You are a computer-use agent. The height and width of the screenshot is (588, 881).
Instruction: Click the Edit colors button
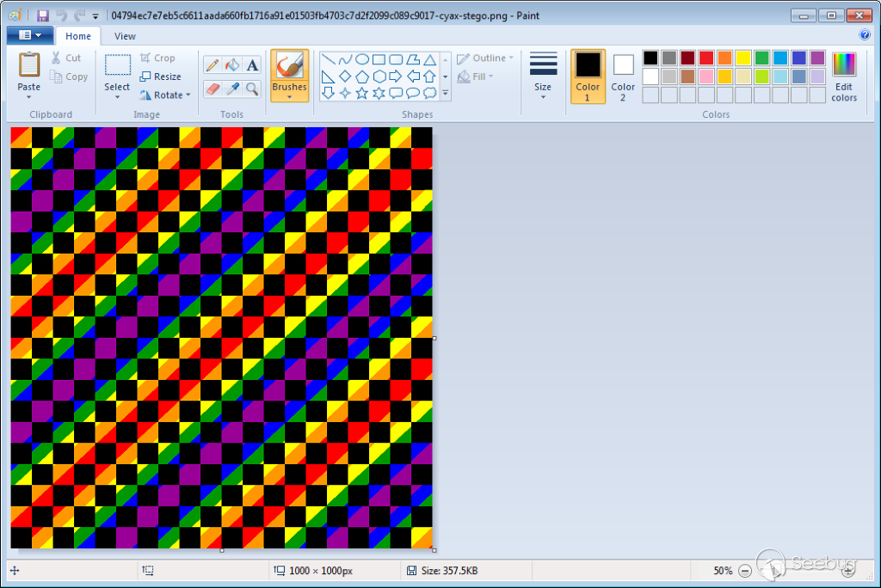click(844, 76)
